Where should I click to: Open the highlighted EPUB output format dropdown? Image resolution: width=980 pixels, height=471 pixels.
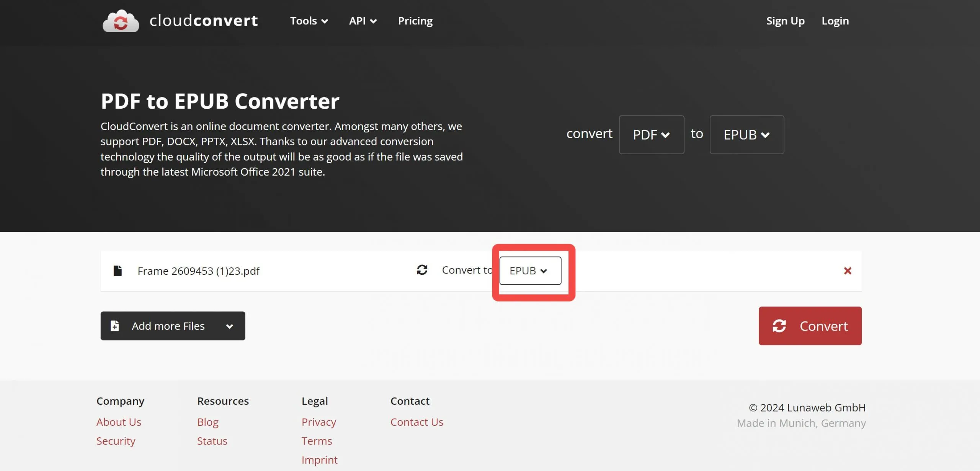pos(530,271)
